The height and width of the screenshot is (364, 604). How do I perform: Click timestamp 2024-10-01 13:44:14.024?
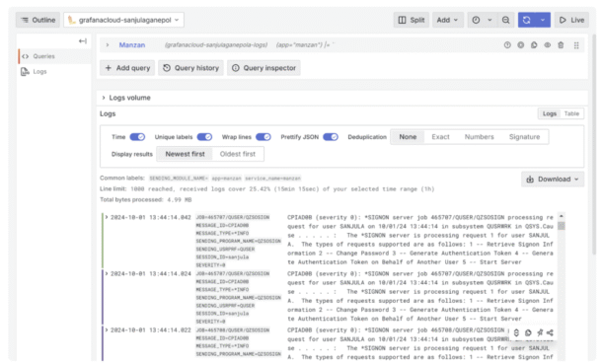(x=151, y=273)
